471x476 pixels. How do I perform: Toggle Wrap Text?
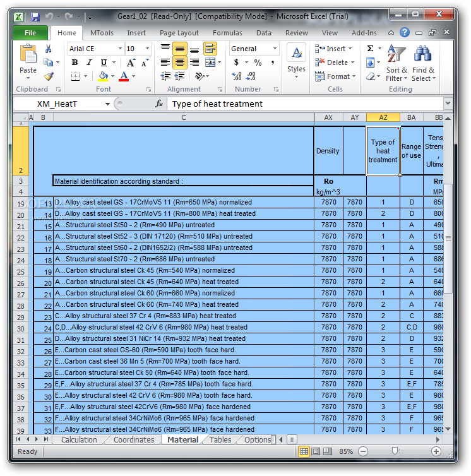pyautogui.click(x=210, y=49)
